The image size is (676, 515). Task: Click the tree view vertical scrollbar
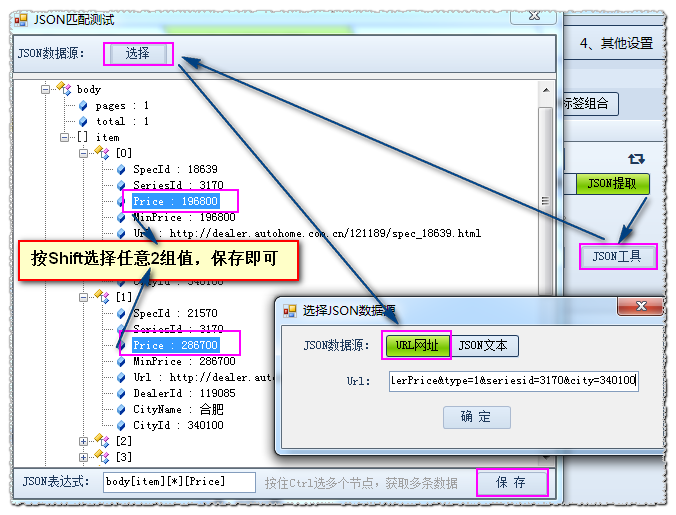(546, 250)
